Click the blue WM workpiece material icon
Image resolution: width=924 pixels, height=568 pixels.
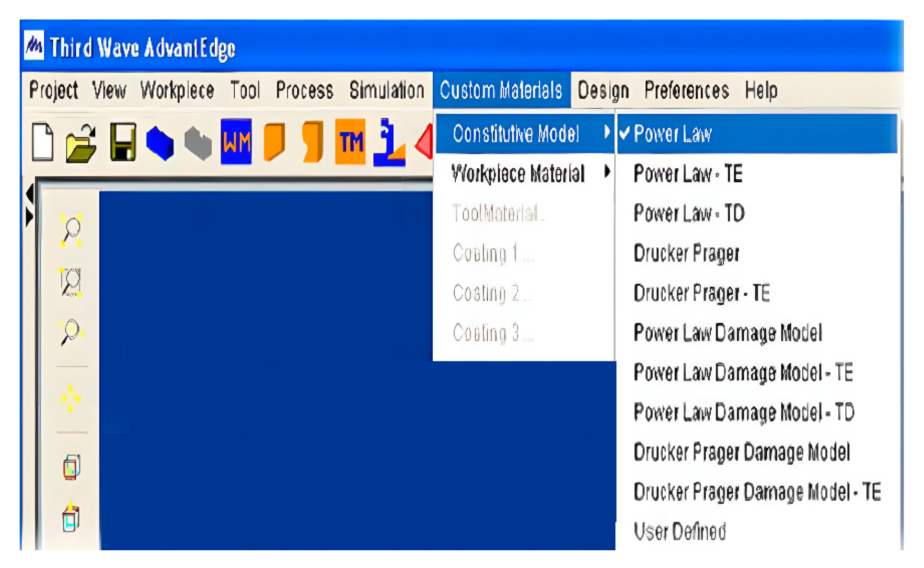point(236,142)
